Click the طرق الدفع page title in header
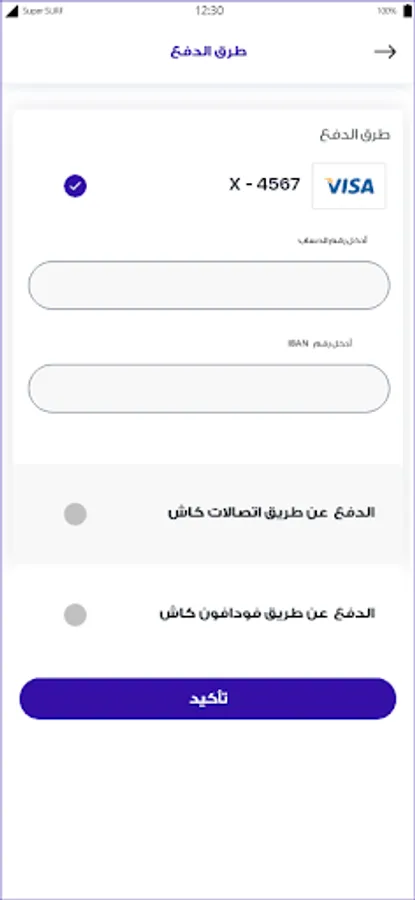The image size is (415, 900). (208, 52)
